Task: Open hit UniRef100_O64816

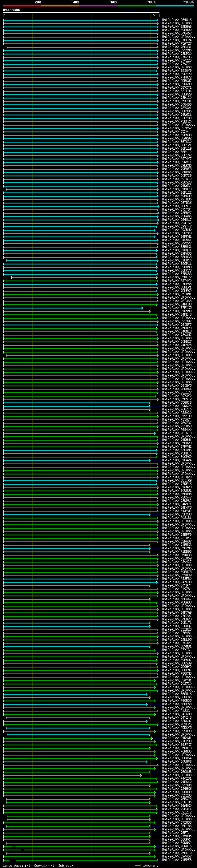Action: pos(177,20)
